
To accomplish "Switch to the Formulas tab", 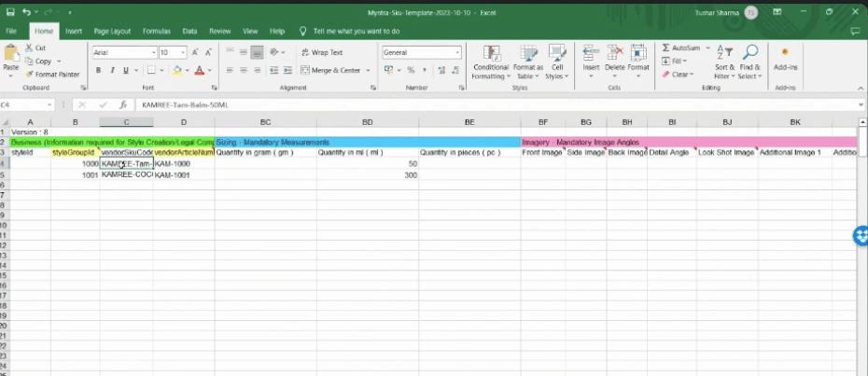I will (157, 32).
